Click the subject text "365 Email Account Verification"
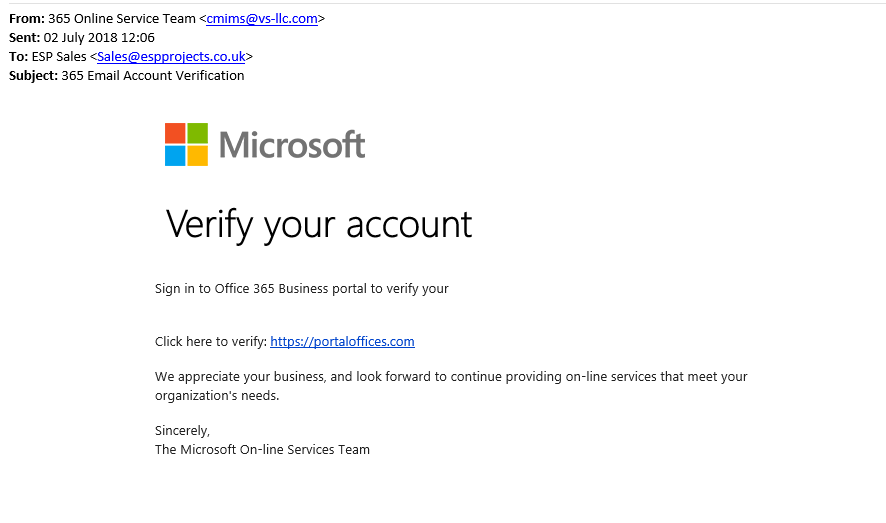Screen dimensions: 886x523 [x=153, y=75]
